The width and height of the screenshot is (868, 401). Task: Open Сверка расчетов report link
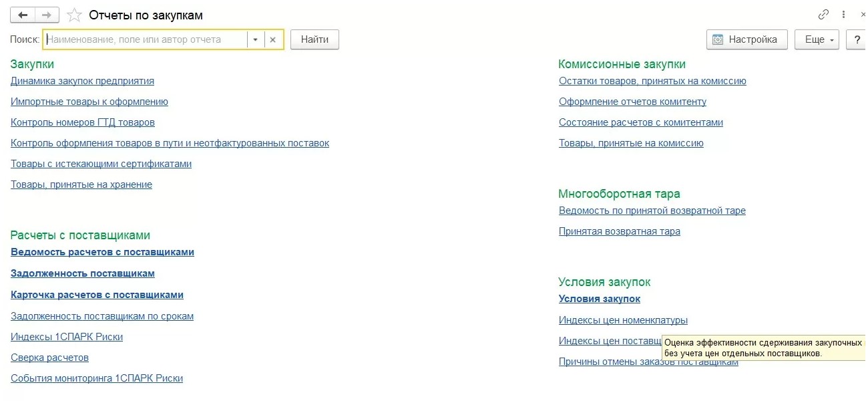point(49,358)
